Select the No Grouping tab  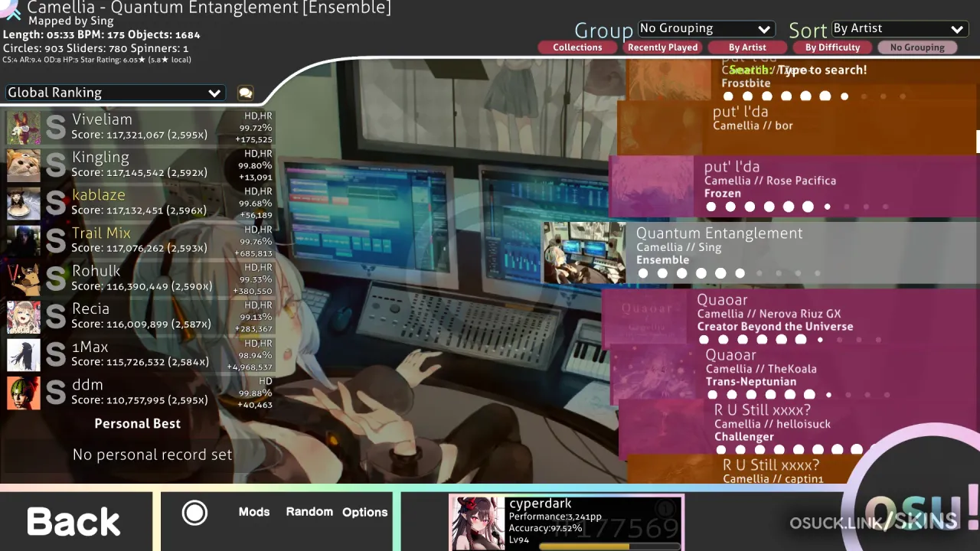[917, 47]
